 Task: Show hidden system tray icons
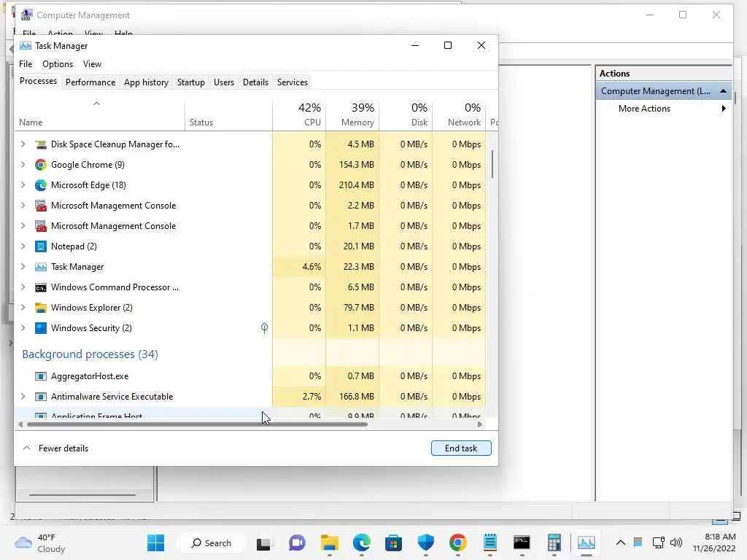[620, 542]
